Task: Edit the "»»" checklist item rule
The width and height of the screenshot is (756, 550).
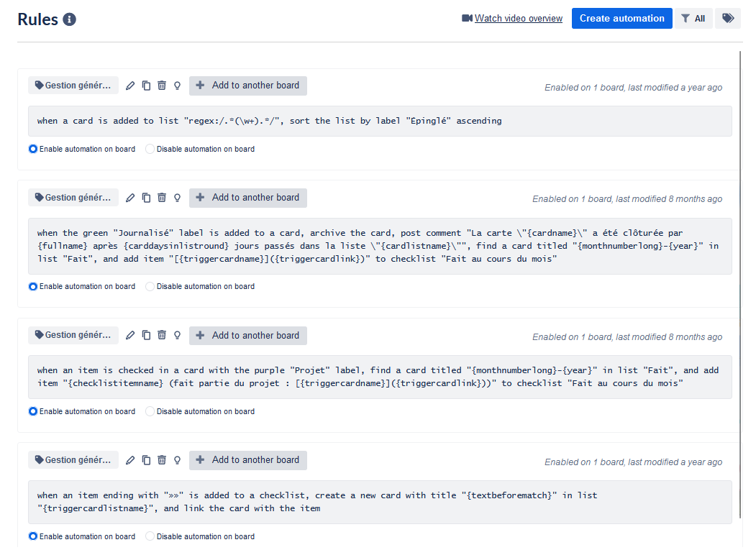Action: (130, 460)
